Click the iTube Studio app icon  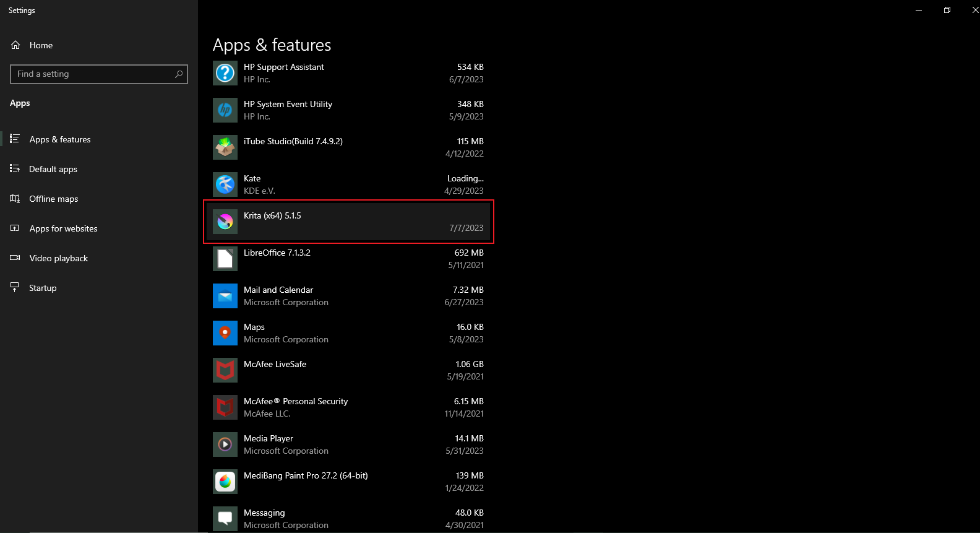click(x=225, y=147)
